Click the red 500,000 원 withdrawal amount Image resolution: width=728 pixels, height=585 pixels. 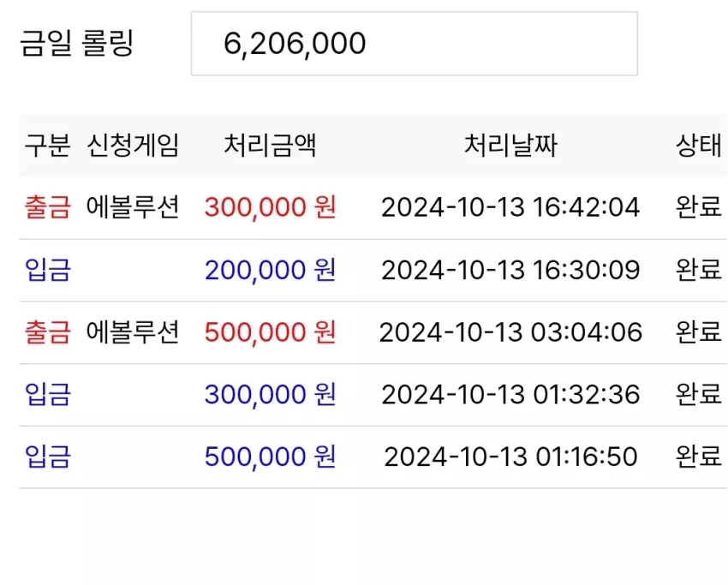pos(270,332)
